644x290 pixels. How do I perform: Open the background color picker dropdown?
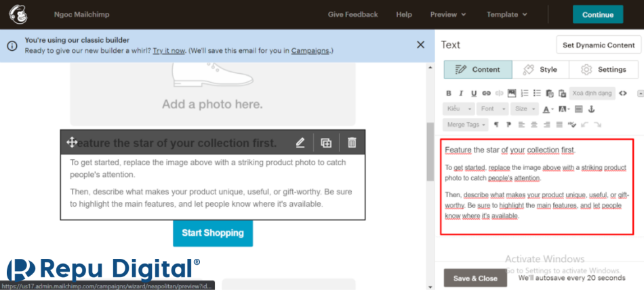tap(564, 109)
